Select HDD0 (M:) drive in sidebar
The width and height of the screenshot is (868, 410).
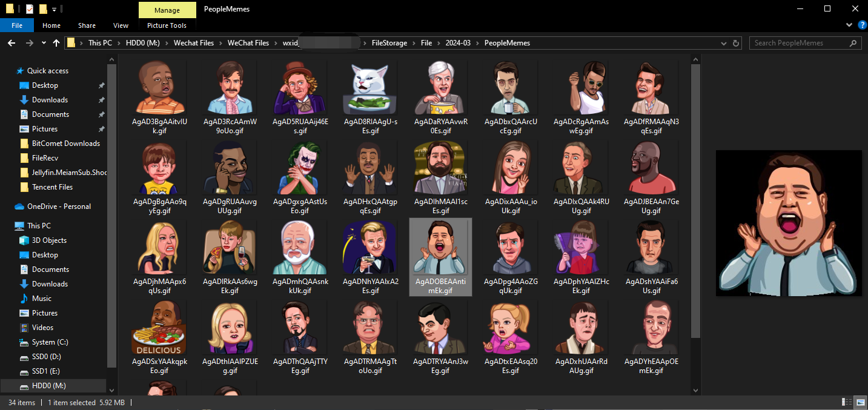(x=48, y=386)
